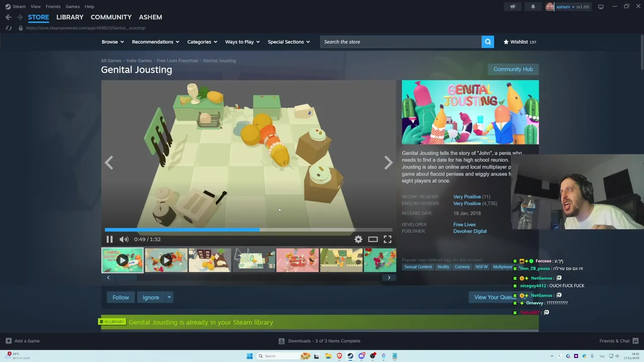644x362 pixels.
Task: Open the Brave browser taskbar icon
Action: [339, 356]
